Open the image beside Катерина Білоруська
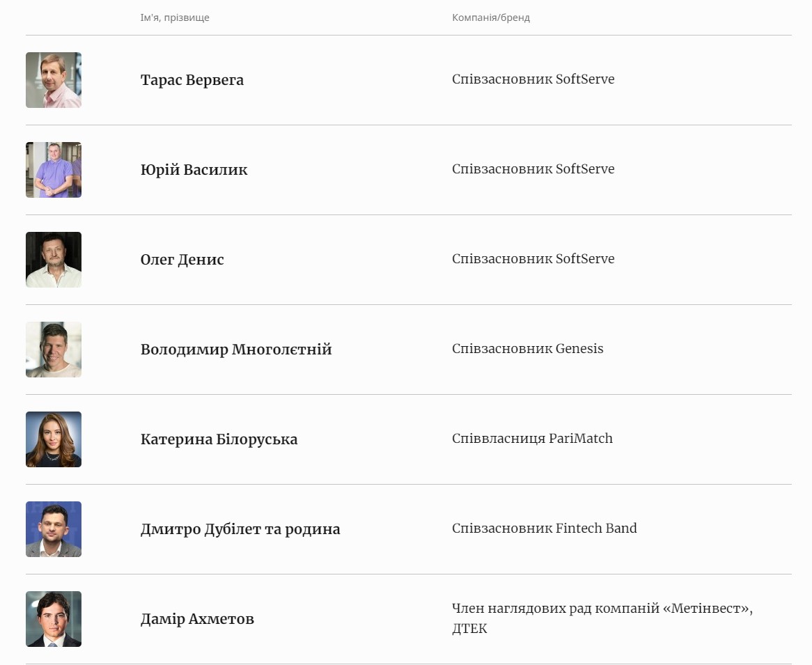Screen dimensions: 812x665 click(x=54, y=439)
